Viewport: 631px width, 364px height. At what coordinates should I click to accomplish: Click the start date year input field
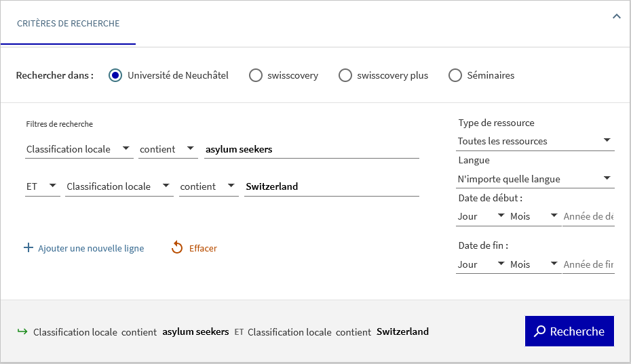(588, 216)
